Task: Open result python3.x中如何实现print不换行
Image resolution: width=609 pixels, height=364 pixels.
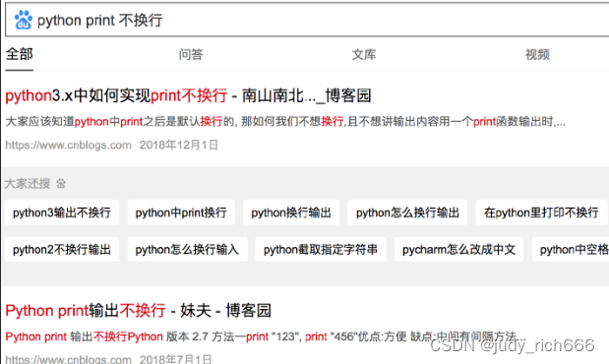Action: click(x=188, y=95)
